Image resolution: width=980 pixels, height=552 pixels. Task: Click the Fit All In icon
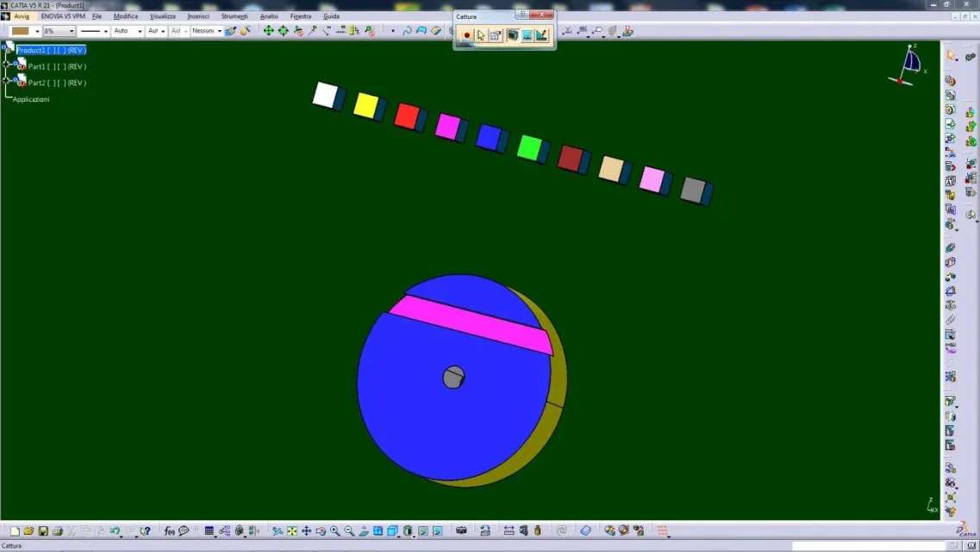point(292,531)
